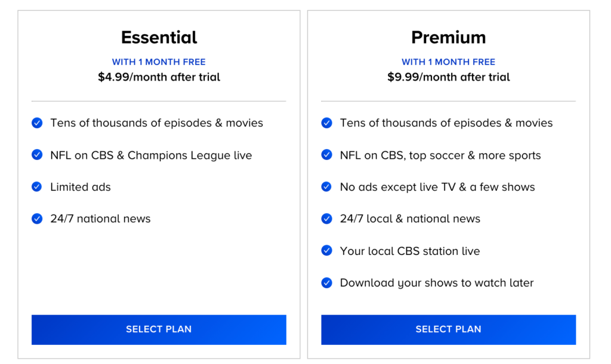The height and width of the screenshot is (364, 611).
Task: Click the checkmark next to 24/7 national news
Action: coord(37,218)
